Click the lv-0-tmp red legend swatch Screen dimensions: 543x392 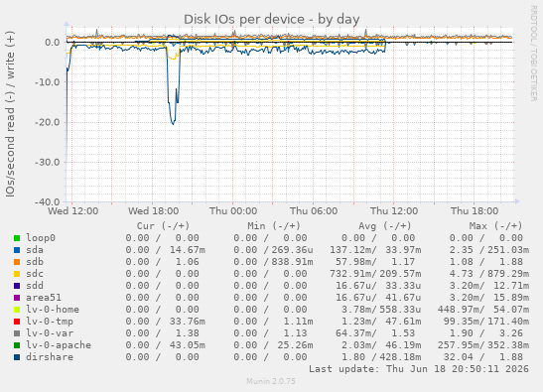(x=17, y=322)
